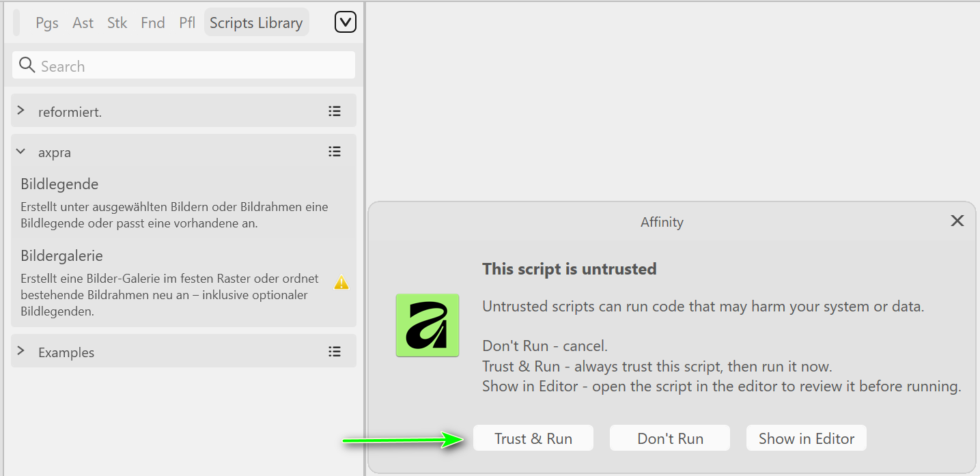The height and width of the screenshot is (476, 980).
Task: Focus the Search input field
Action: click(x=184, y=66)
